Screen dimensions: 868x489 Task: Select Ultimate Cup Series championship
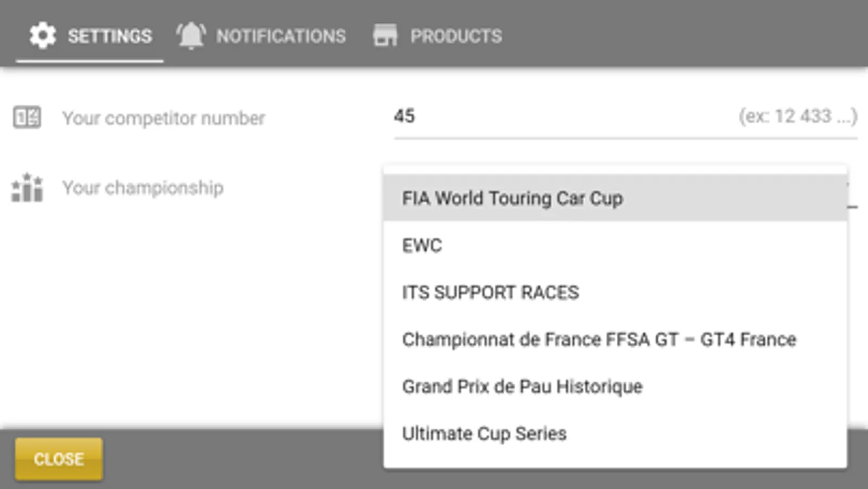[x=484, y=434]
